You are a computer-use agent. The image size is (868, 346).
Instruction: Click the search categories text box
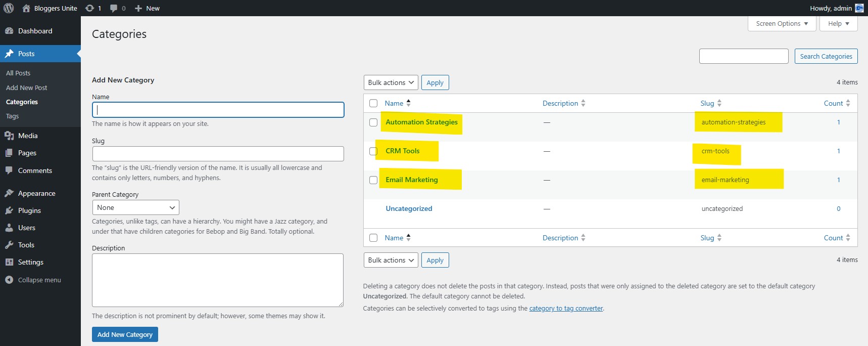click(744, 56)
